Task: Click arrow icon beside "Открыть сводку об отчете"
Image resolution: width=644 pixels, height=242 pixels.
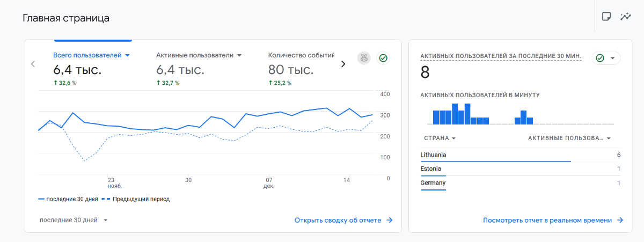Action: [390, 220]
